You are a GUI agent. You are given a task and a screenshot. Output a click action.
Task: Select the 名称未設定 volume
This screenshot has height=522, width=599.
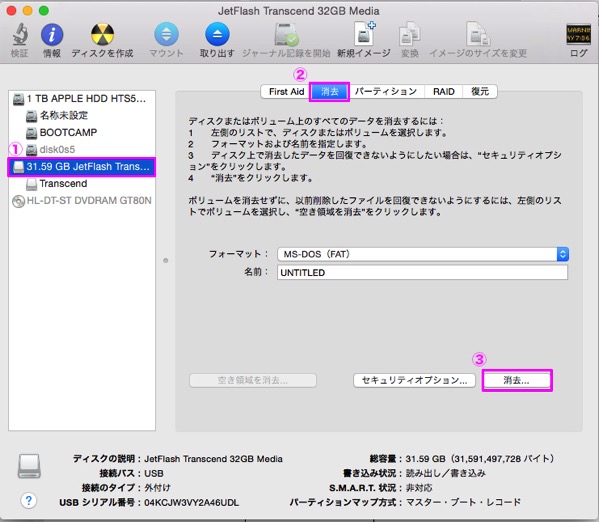point(82,116)
